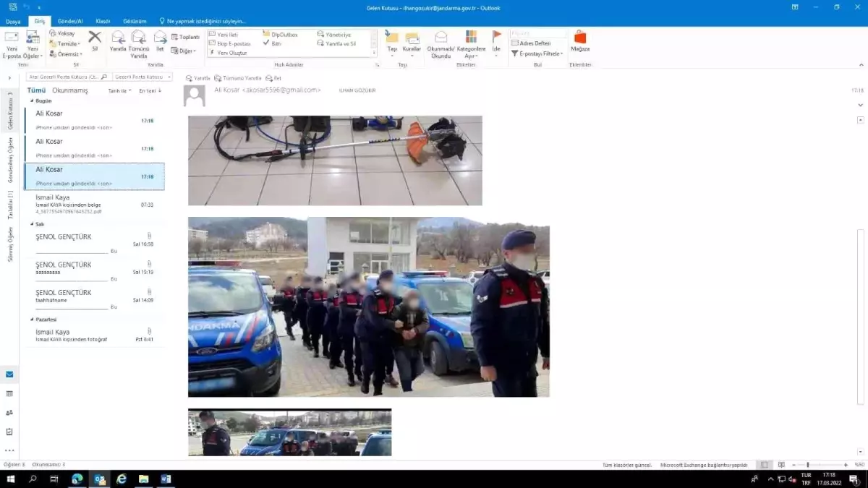Open the Tarih ile sort dropdown
Image resolution: width=868 pixels, height=488 pixels.
pos(119,91)
